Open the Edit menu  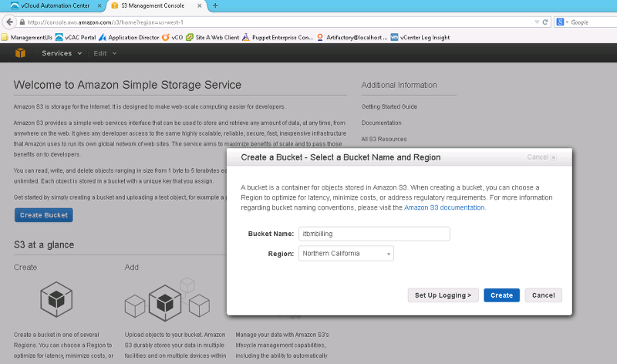[x=105, y=53]
